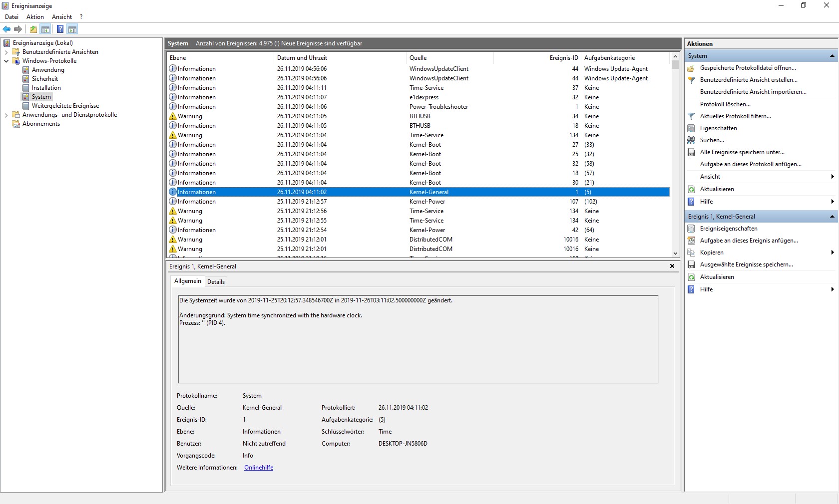Open the Datei menu
Image resolution: width=839 pixels, height=504 pixels.
pyautogui.click(x=11, y=17)
